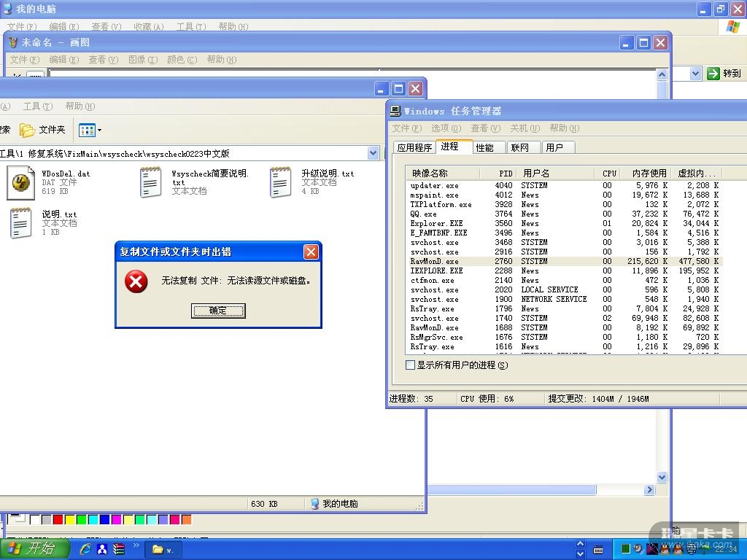Click the folder taskbar button labeled w.

(163, 550)
